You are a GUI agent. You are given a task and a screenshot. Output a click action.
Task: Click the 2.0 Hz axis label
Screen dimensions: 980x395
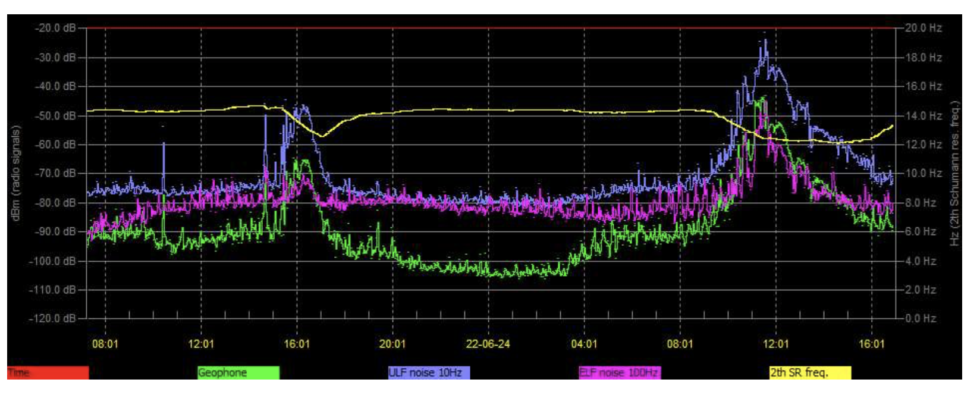click(x=921, y=290)
